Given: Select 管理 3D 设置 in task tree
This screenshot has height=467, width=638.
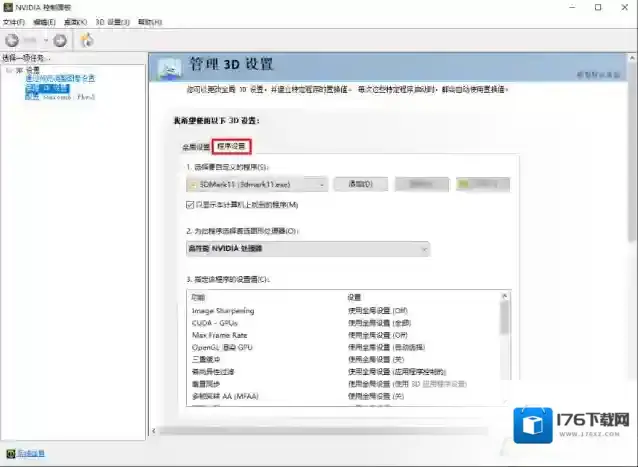Looking at the screenshot, I should coord(47,88).
